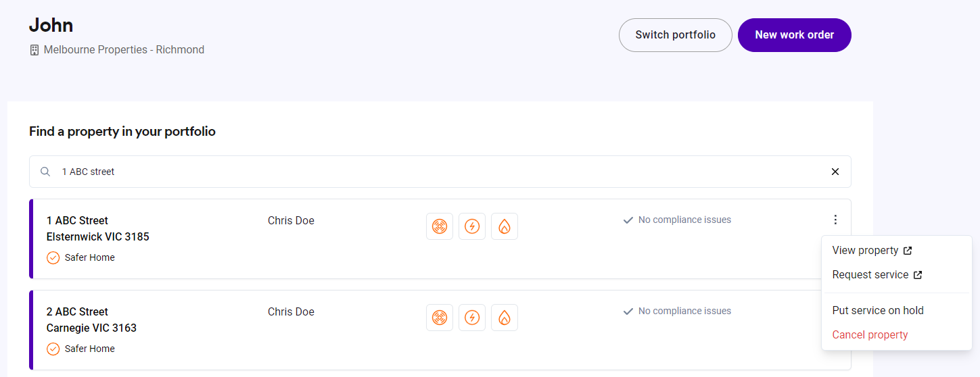Click the Safer Home badge on 2 ABC Street
Viewport: 980px width, 377px height.
(81, 349)
